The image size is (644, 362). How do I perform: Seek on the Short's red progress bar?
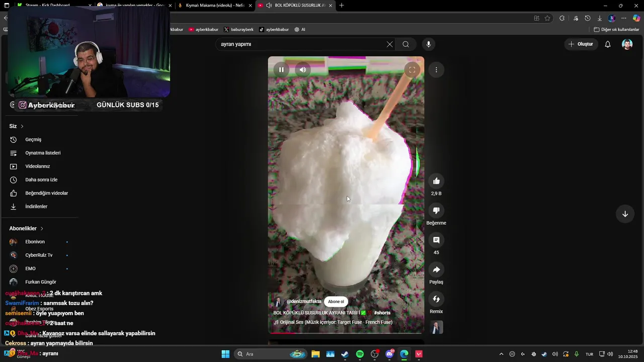(346, 333)
